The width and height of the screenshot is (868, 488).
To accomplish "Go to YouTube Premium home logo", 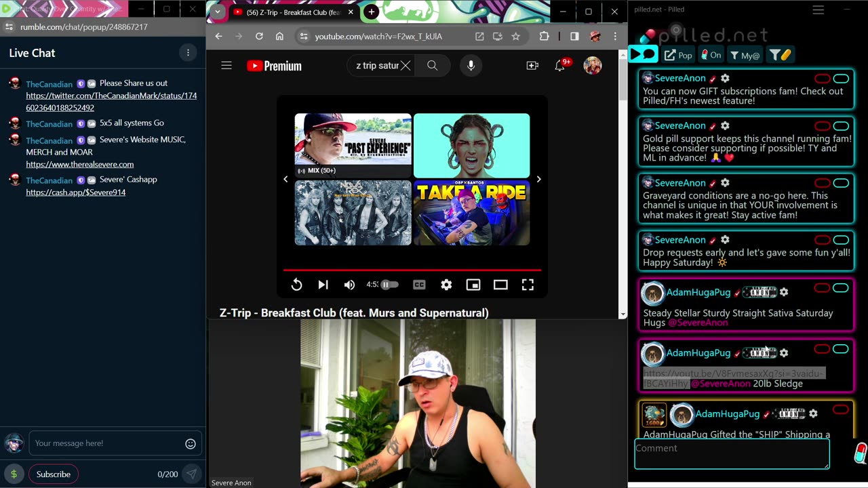I will pyautogui.click(x=274, y=66).
